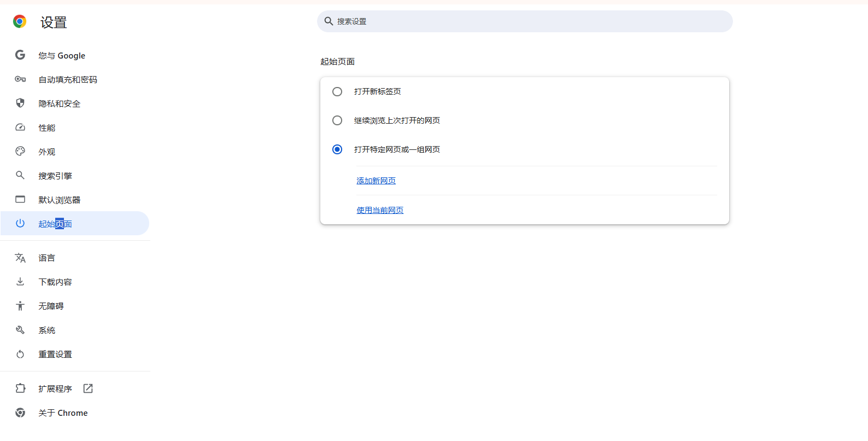Screen dimensions: 868x441
Task: Click the power icon for 起始页面
Action: click(x=20, y=224)
